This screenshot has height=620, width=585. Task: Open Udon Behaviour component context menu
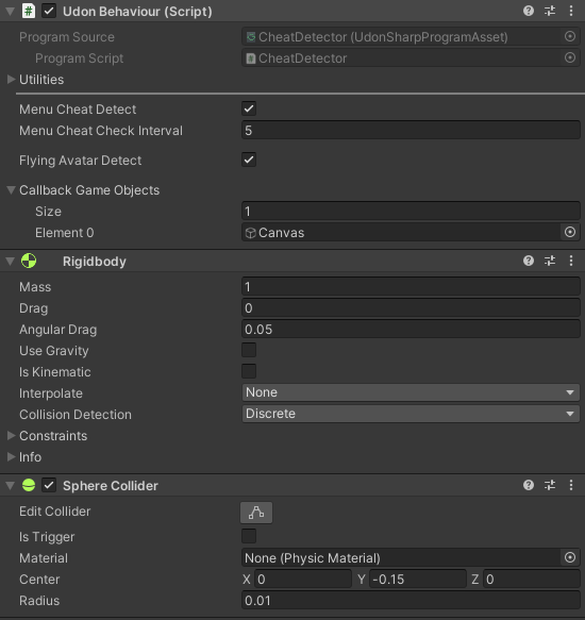coord(571,11)
